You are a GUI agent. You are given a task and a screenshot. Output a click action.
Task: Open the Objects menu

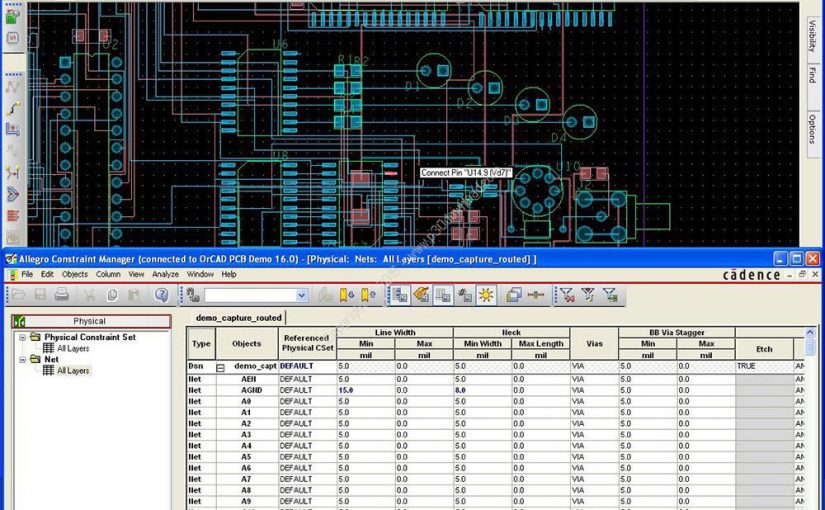[75, 274]
